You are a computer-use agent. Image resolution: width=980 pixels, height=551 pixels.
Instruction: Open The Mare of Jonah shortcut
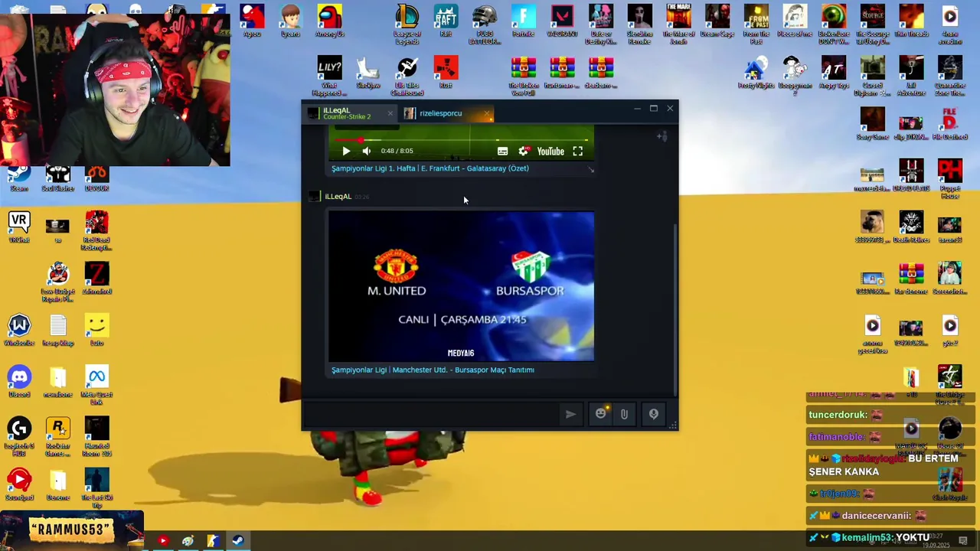(678, 24)
